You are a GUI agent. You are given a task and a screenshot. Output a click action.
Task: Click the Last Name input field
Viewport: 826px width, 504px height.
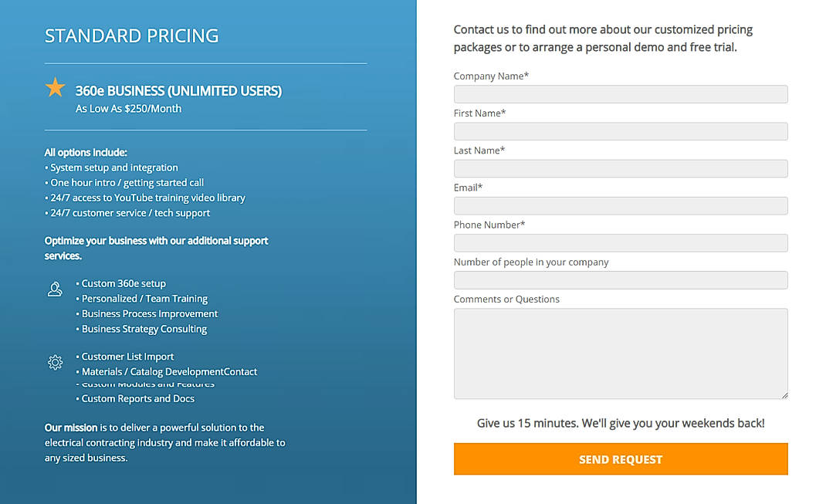click(620, 167)
